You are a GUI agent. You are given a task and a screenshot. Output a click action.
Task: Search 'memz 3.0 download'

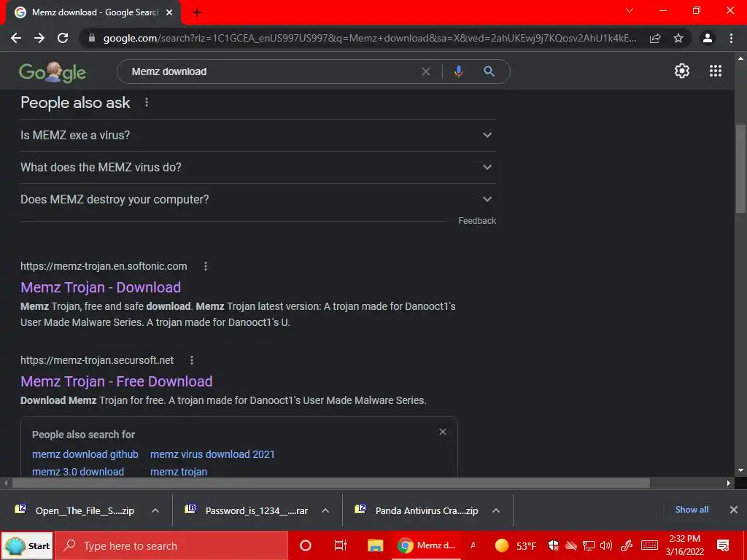coord(78,472)
